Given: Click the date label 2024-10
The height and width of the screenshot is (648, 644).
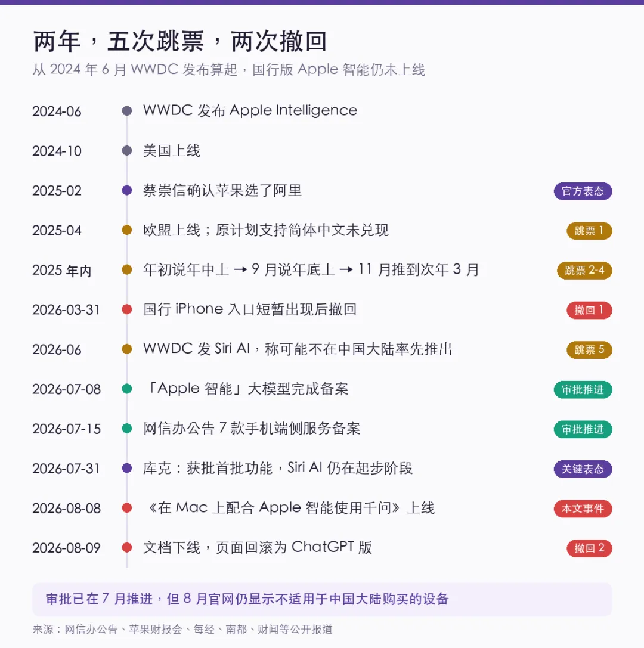Looking at the screenshot, I should (x=57, y=151).
